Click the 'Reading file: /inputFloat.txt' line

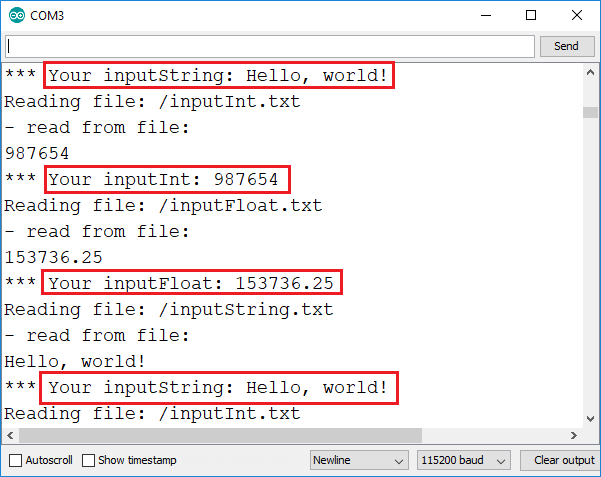tap(163, 206)
